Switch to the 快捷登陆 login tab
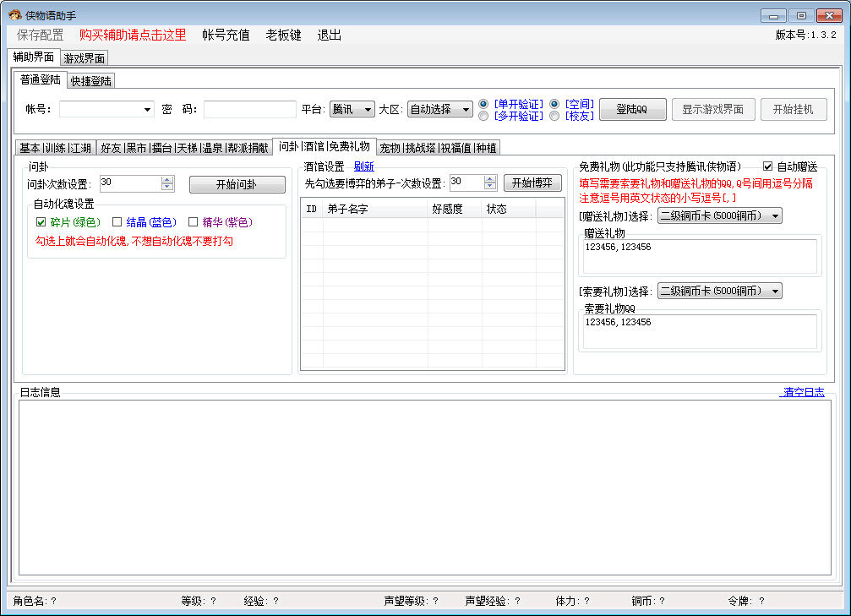The height and width of the screenshot is (616, 851). click(91, 81)
